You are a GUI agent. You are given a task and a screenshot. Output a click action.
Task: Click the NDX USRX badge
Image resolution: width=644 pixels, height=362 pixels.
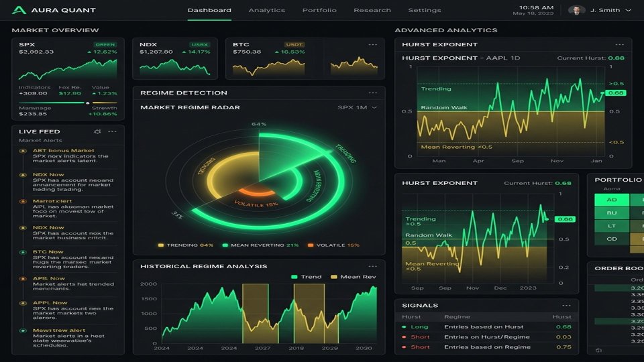200,44
